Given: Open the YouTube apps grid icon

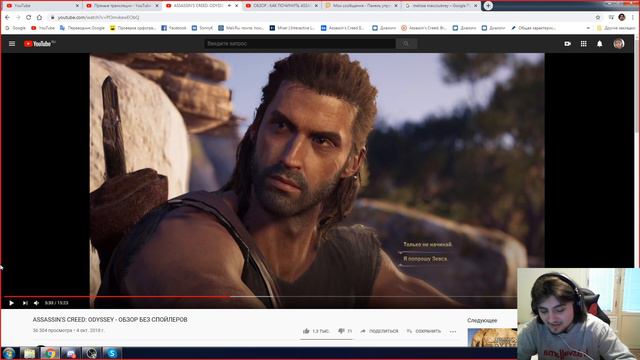Looking at the screenshot, I should 584,44.
